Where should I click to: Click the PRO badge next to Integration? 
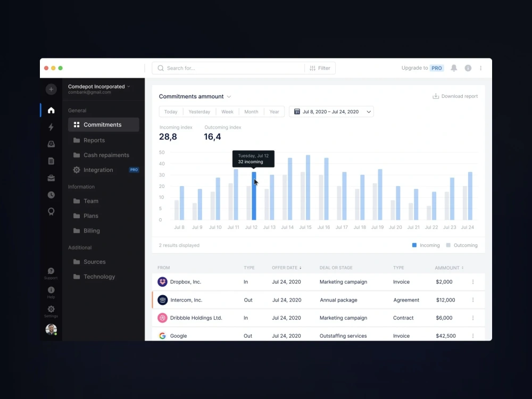click(x=134, y=170)
